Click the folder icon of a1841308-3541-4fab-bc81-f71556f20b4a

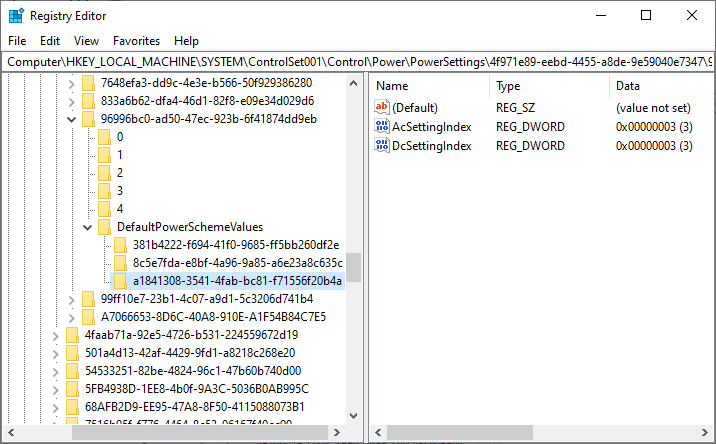point(121,281)
